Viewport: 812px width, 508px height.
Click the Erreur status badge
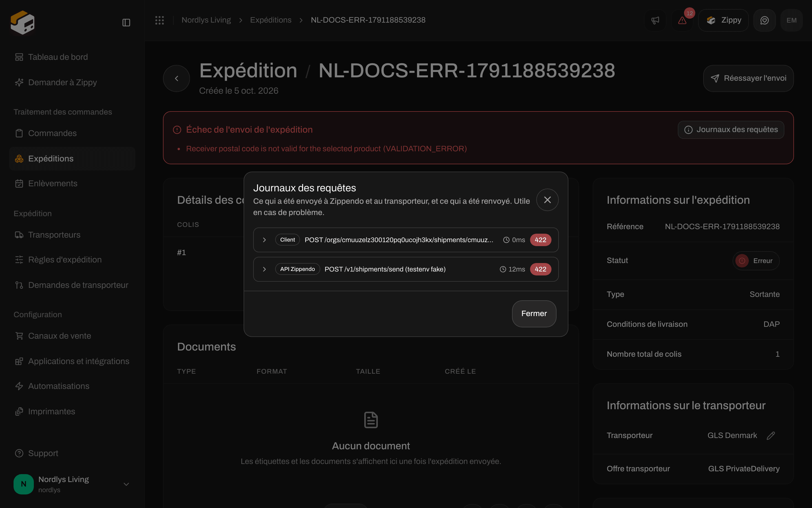[x=756, y=261]
